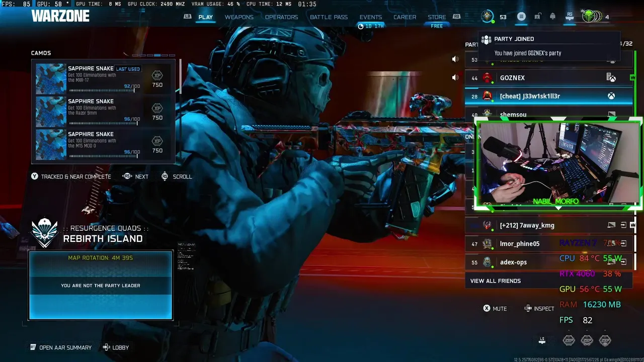The width and height of the screenshot is (644, 362).
Task: Click XP reward icon on Razor 9mm camo
Action: [157, 108]
